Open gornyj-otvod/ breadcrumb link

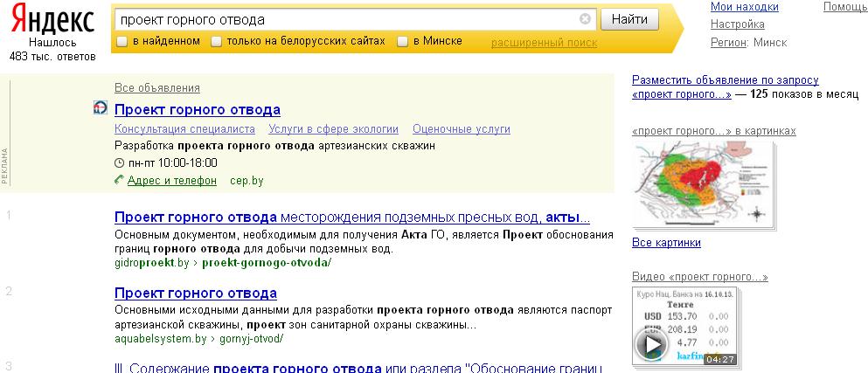pyautogui.click(x=252, y=338)
